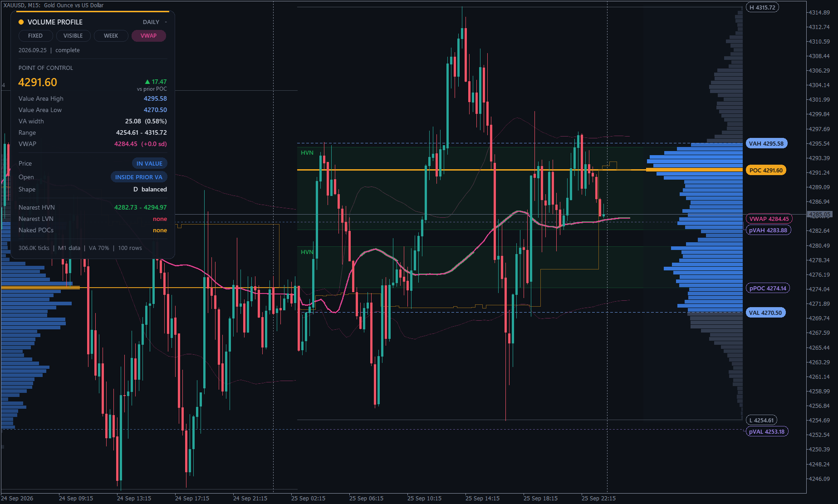
Task: Click the 24 Sep 13:15 time axis label
Action: [134, 498]
